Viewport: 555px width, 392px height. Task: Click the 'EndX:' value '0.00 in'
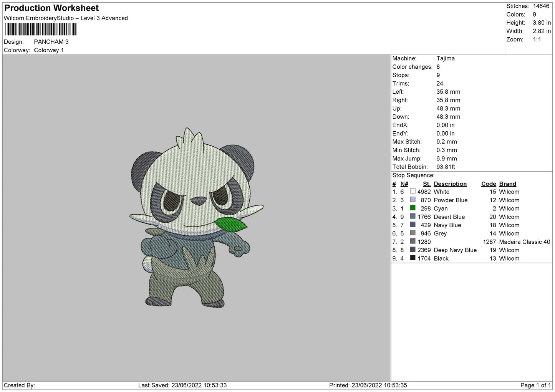[x=446, y=125]
